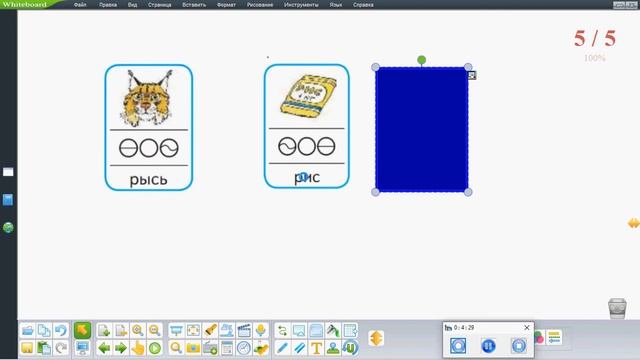Open the Вид menu
Screen dimensions: 640x360
tap(132, 5)
